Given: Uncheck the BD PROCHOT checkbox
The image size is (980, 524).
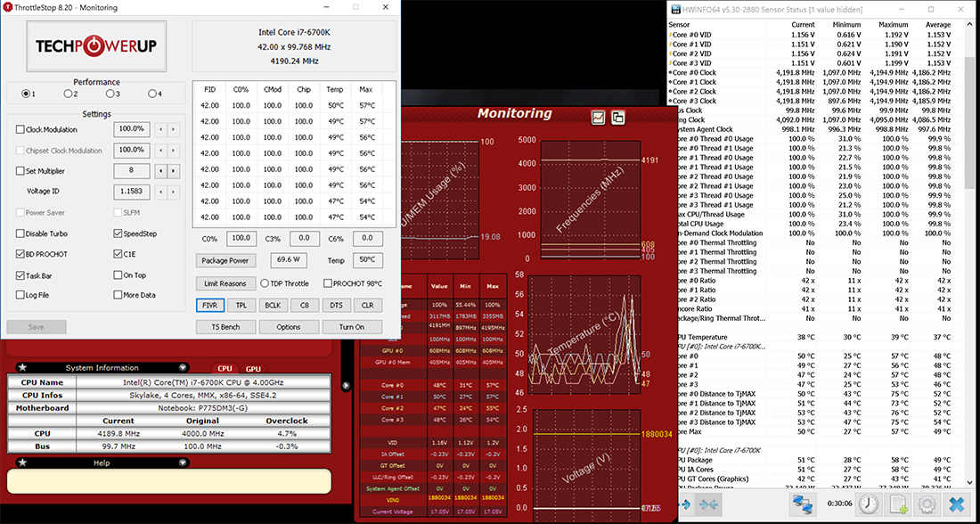Looking at the screenshot, I should coord(20,254).
